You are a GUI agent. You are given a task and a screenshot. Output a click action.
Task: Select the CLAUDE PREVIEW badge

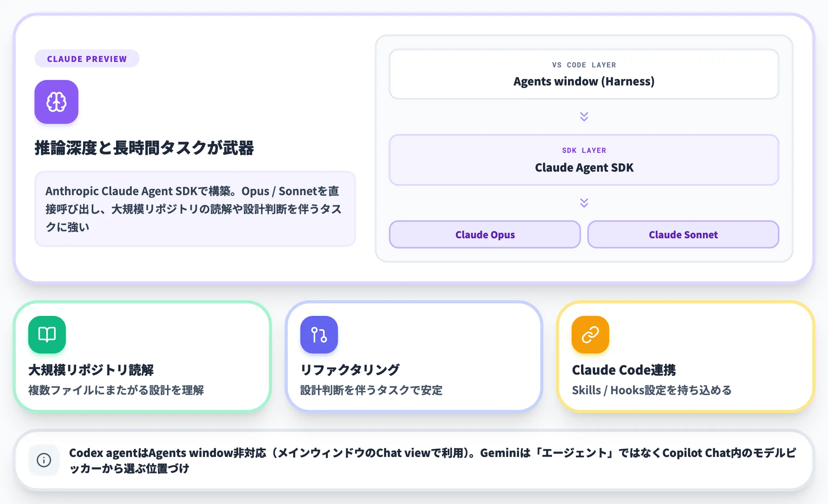(x=87, y=59)
